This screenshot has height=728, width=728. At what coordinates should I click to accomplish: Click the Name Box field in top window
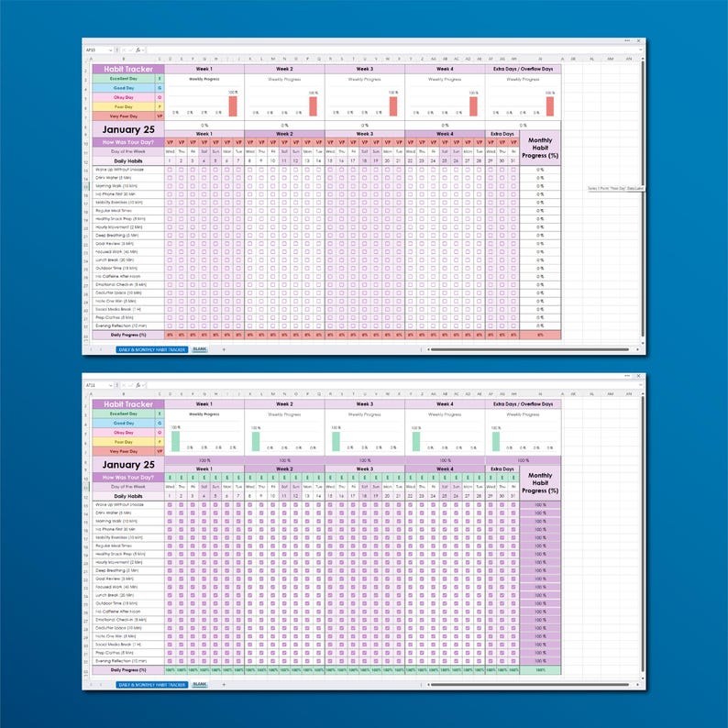click(96, 50)
